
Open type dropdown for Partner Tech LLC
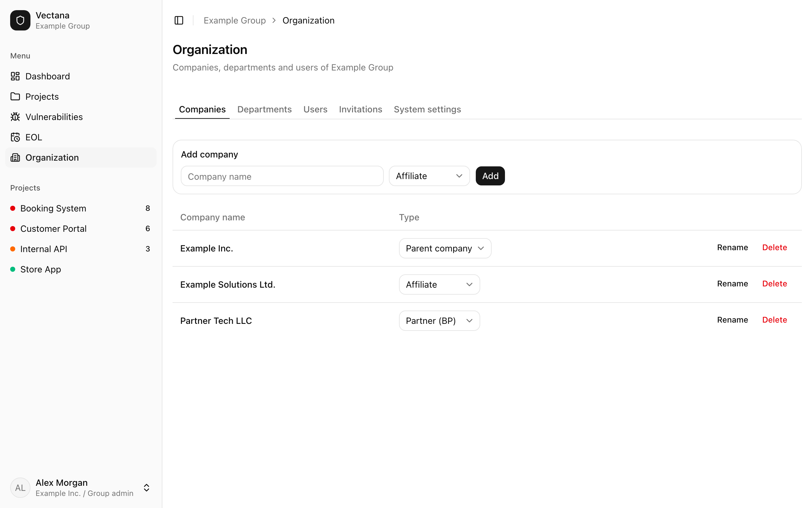(x=439, y=321)
